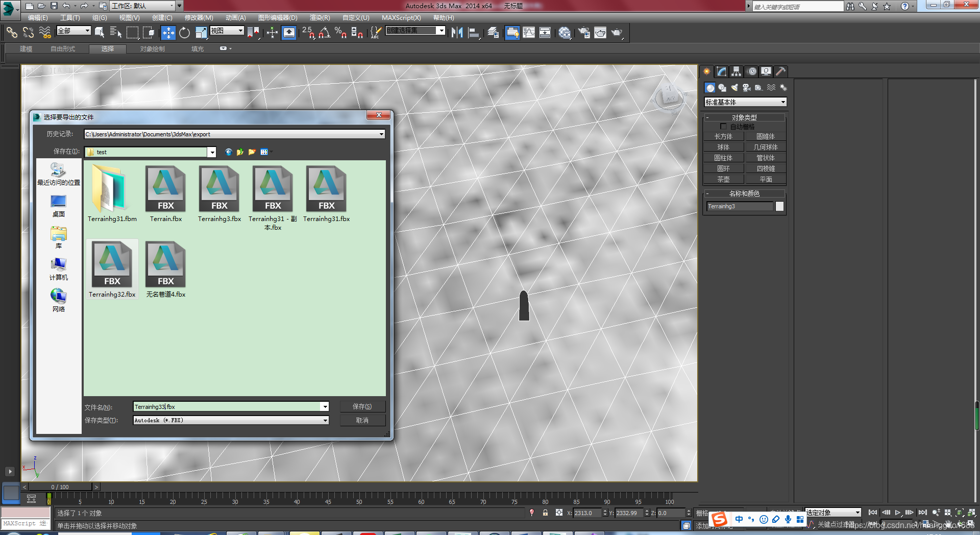Screen dimensions: 980x535
Task: Choose the Rectangular Selection Region tool
Action: pos(132,33)
